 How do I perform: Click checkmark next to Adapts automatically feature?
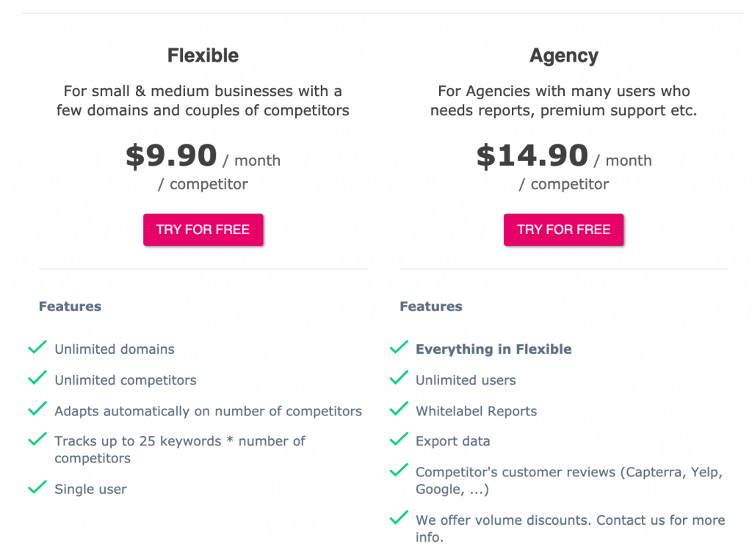click(x=37, y=409)
